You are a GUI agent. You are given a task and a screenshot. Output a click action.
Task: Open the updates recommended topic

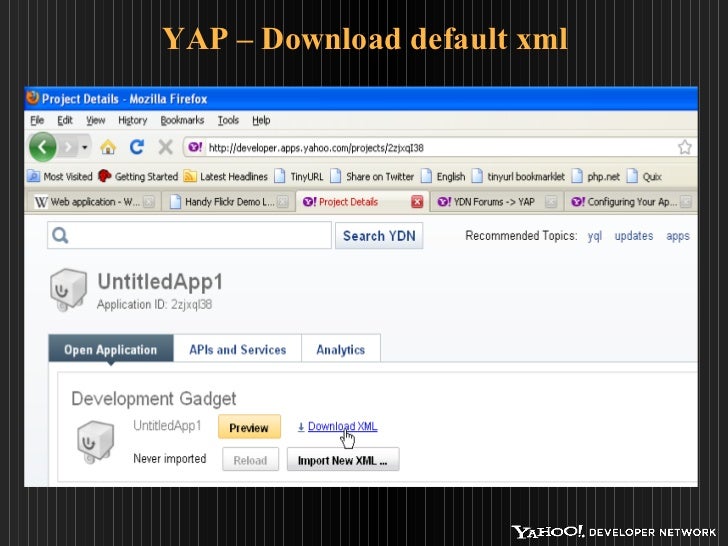[x=634, y=236]
